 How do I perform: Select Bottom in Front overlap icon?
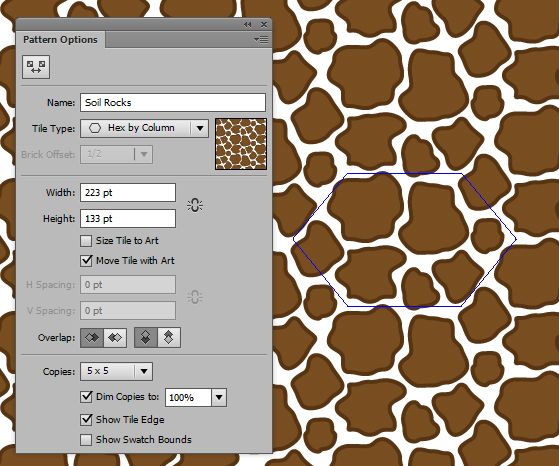pos(169,337)
